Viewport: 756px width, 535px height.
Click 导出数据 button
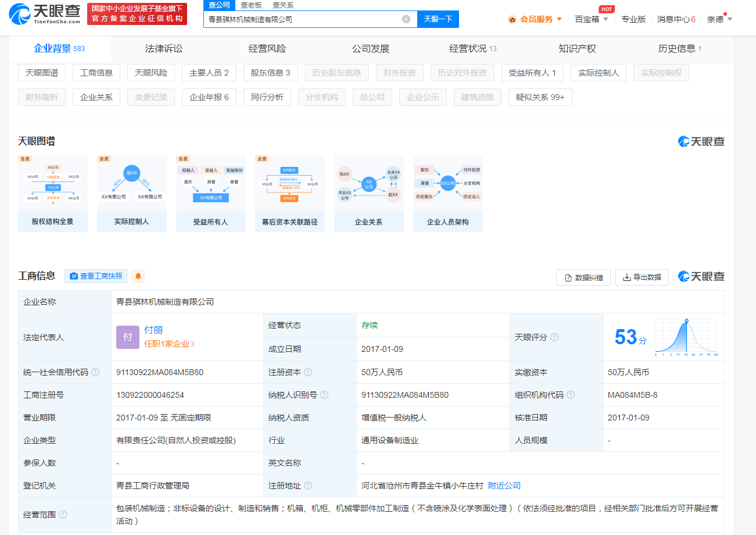(x=642, y=277)
